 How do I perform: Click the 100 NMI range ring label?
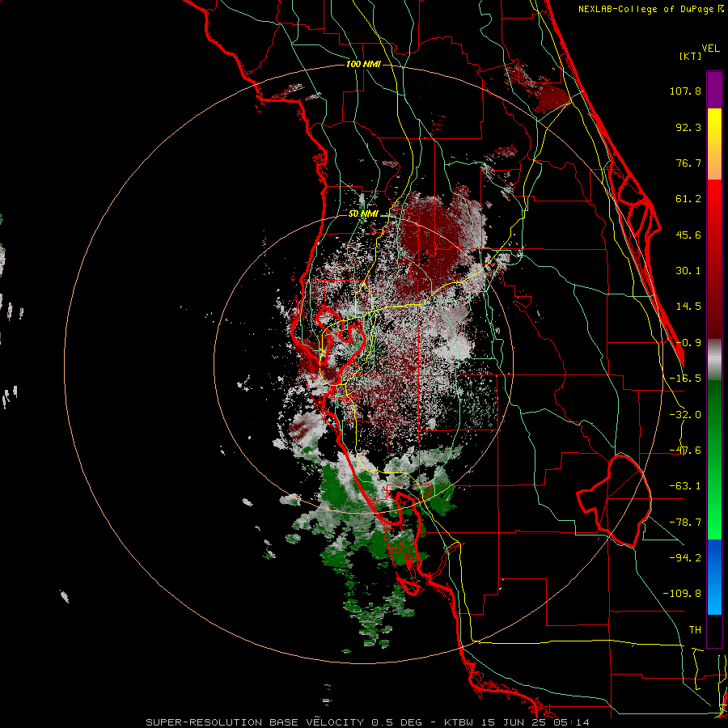coord(363,64)
